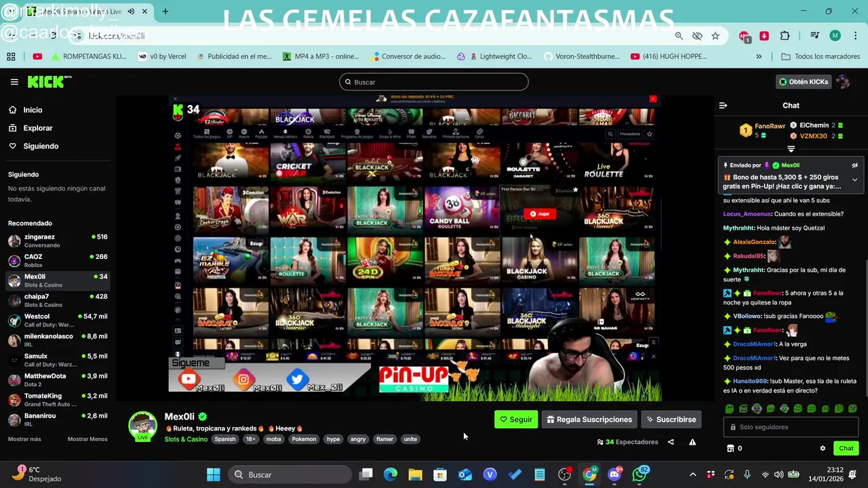The width and height of the screenshot is (868, 488).
Task: Open Todos los marcadores folder
Action: click(821, 56)
